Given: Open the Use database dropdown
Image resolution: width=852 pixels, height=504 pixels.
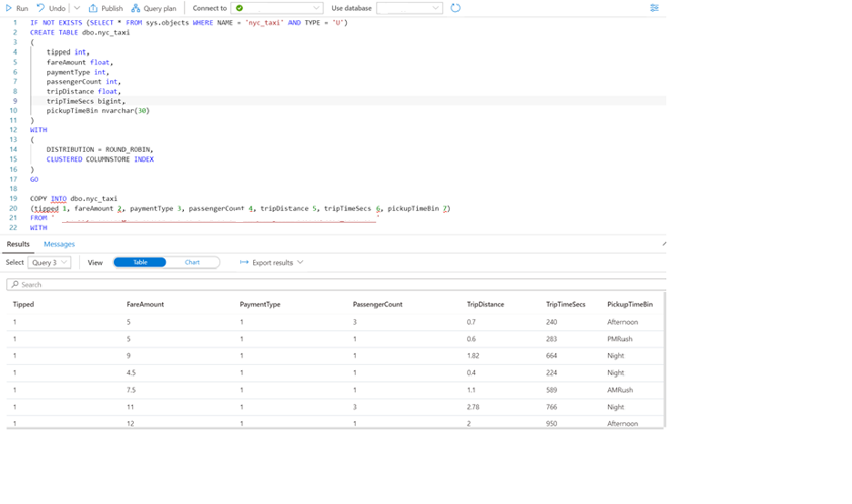Looking at the screenshot, I should 410,8.
